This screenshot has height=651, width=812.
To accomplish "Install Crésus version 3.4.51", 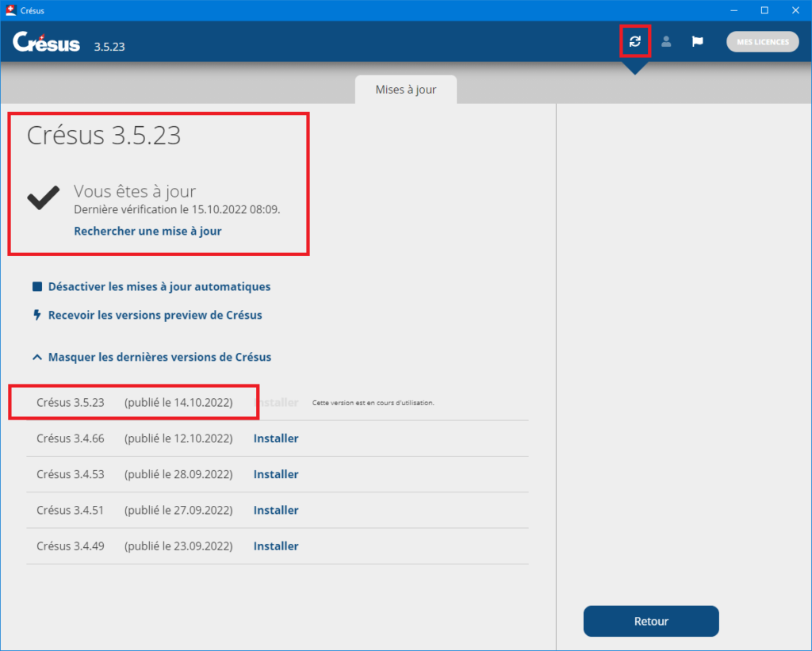I will pos(275,510).
